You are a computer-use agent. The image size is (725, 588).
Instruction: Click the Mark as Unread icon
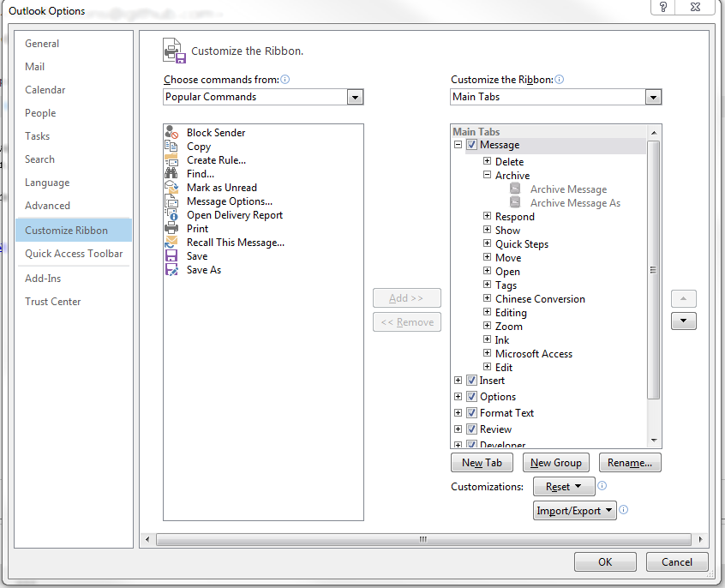click(x=171, y=188)
